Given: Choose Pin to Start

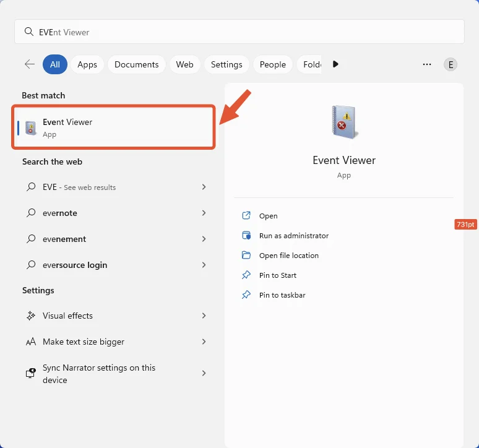Looking at the screenshot, I should [278, 275].
